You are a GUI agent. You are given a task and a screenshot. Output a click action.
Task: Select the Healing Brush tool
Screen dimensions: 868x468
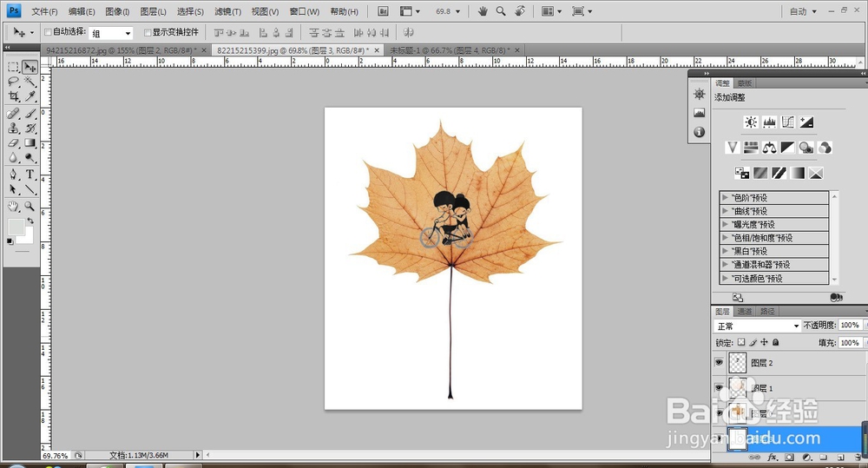coord(13,114)
